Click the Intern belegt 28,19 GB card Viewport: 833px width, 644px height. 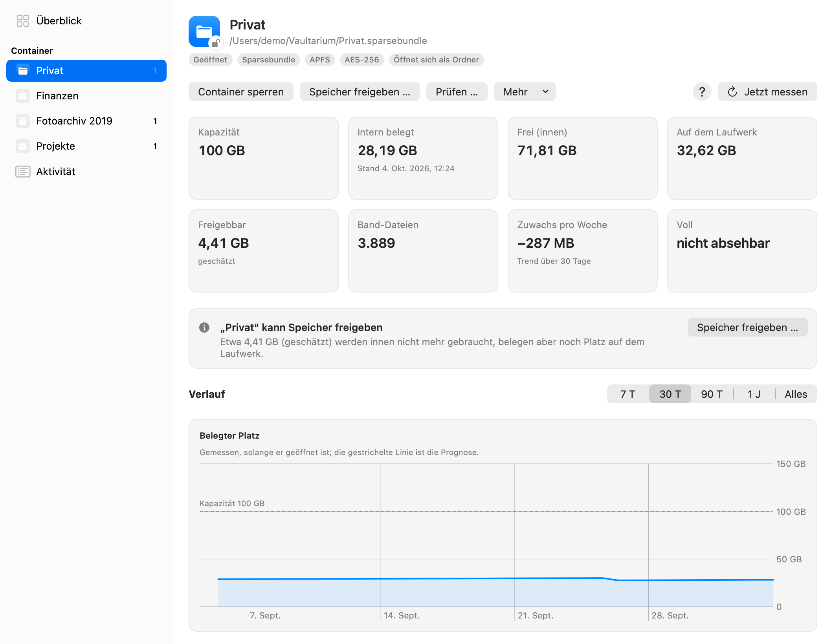tap(423, 158)
